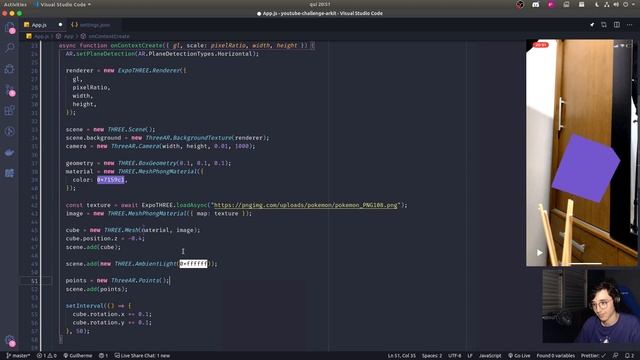The image size is (640, 360).
Task: Click the red timer badge on phone preview
Action: point(540,45)
